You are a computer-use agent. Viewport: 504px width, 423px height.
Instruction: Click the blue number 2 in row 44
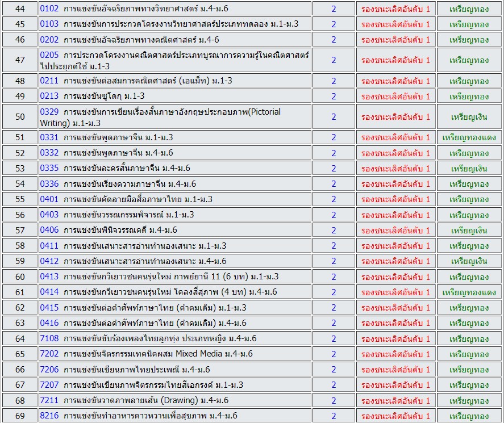click(334, 9)
